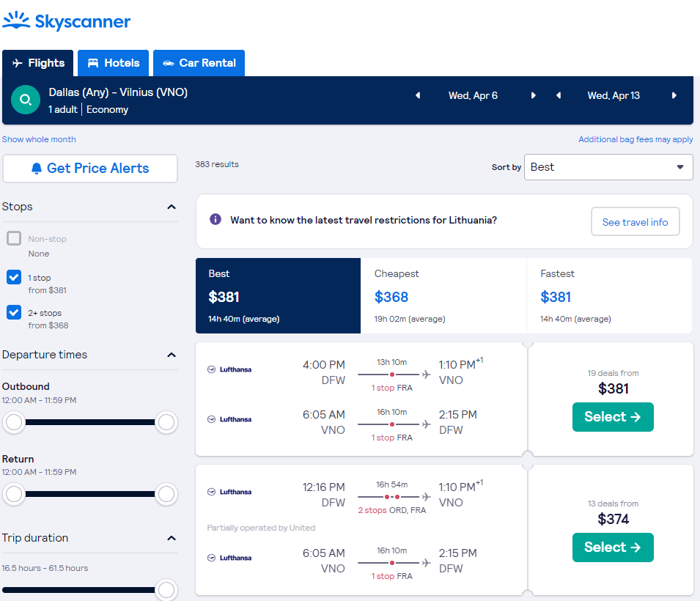700x601 pixels.
Task: Click the green search magnifier icon
Action: pyautogui.click(x=26, y=100)
